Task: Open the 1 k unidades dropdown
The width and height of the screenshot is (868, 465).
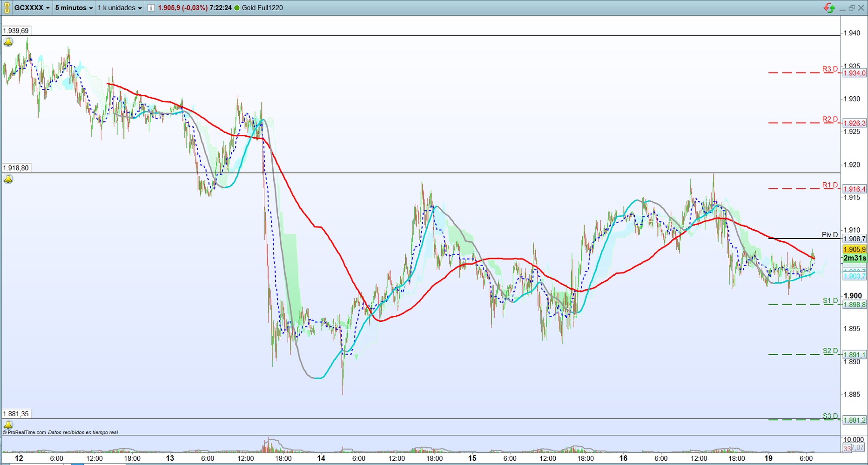Action: tap(120, 8)
